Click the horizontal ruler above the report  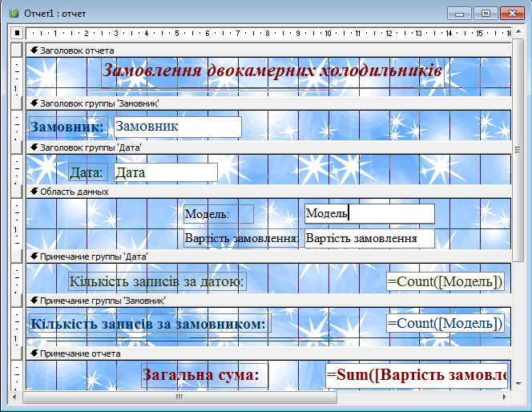click(x=268, y=33)
